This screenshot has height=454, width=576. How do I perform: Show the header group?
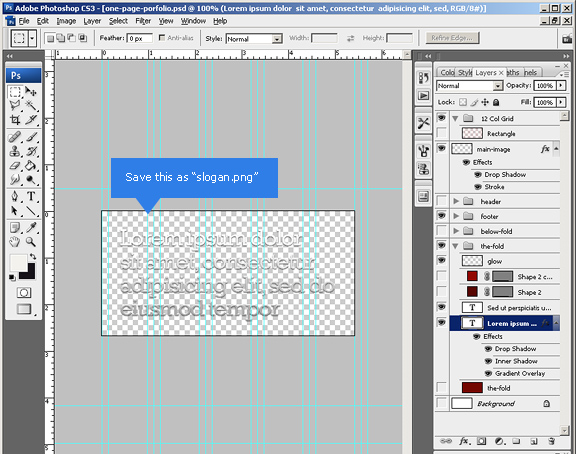point(442,201)
